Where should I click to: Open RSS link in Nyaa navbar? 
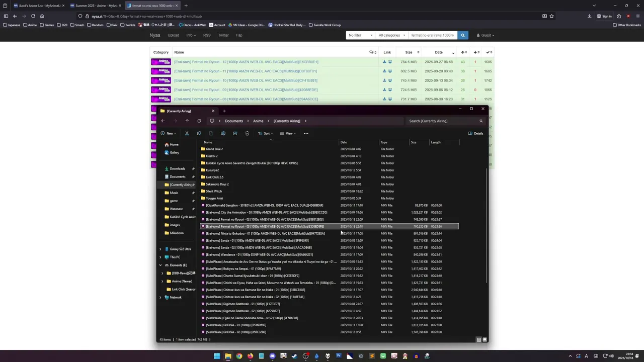point(207,35)
